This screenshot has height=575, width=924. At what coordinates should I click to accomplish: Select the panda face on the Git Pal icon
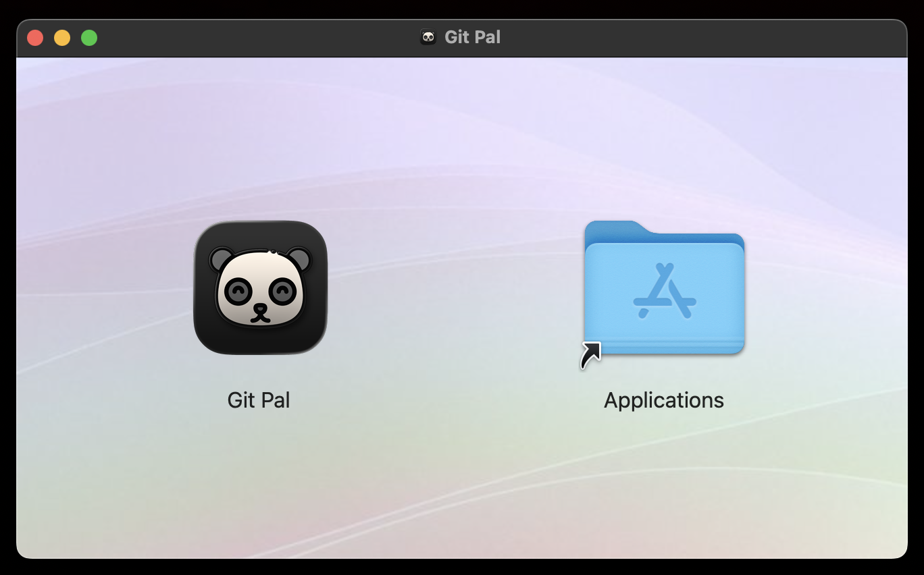point(260,290)
